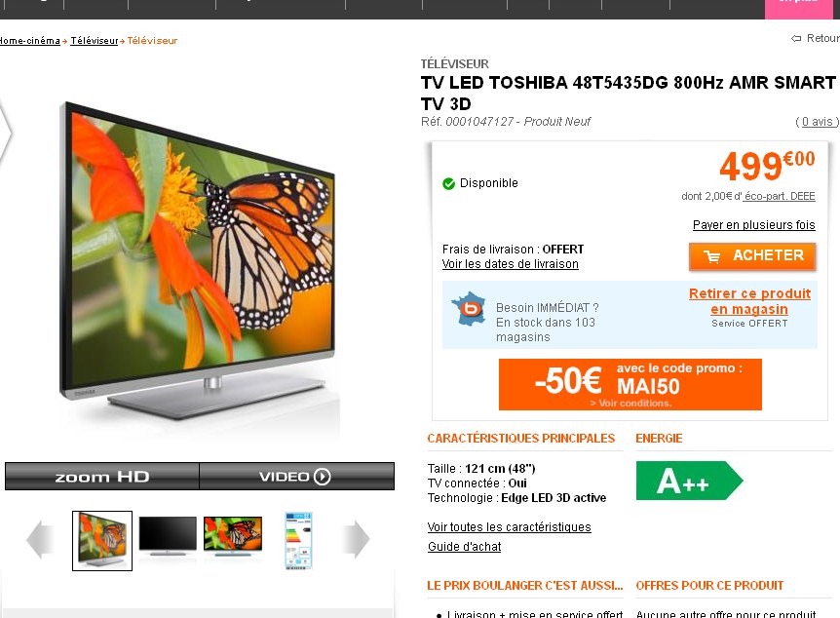Show previous thumbnails with left arrow

40,539
